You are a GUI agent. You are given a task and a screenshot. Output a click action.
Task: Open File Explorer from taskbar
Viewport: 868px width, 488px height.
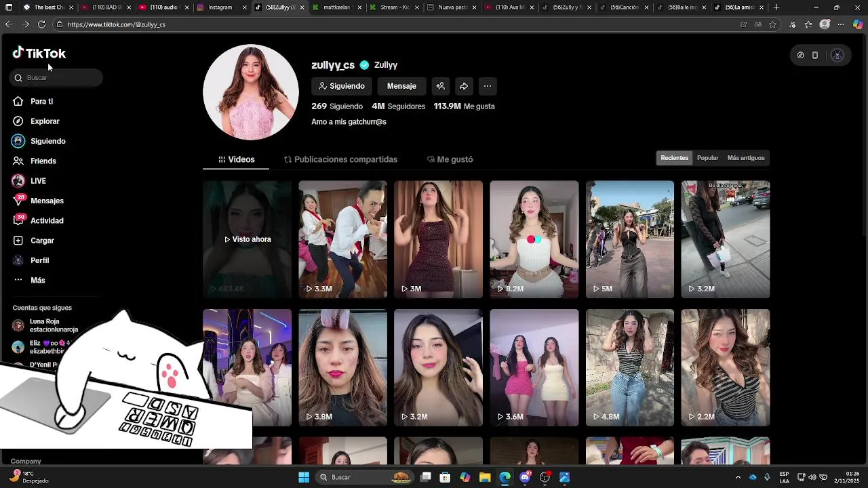(485, 477)
